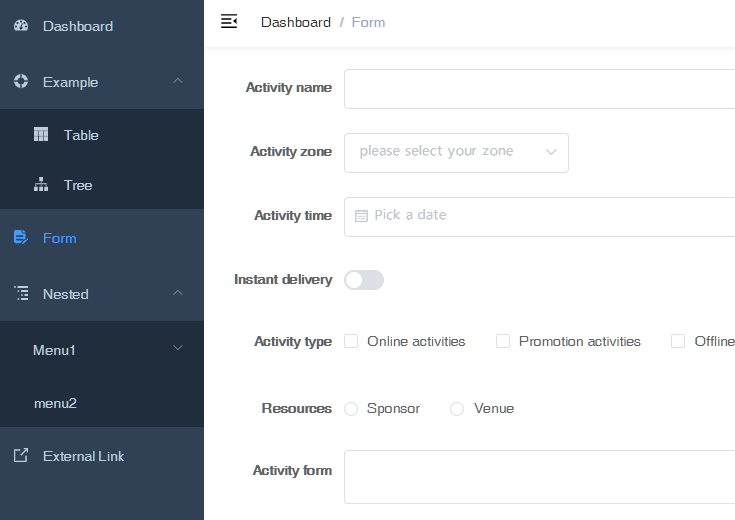735x520 pixels.
Task: Click the Instant delivery label
Action: (283, 279)
